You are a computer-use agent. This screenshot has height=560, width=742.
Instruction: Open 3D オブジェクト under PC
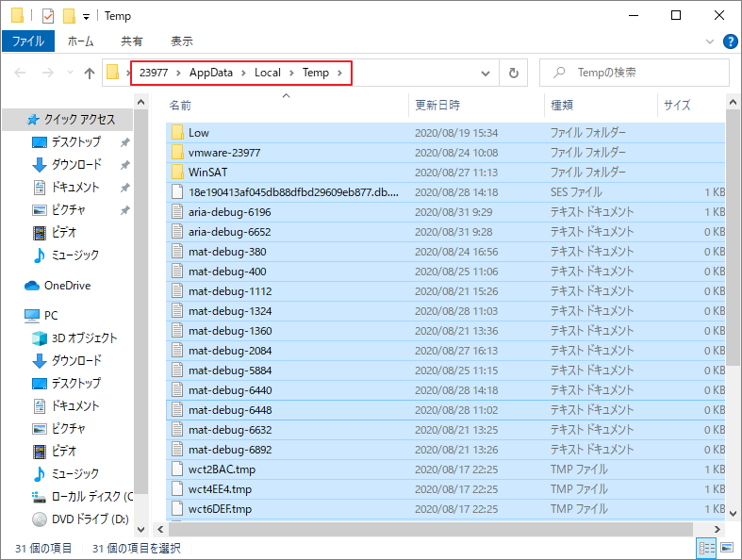coord(84,338)
